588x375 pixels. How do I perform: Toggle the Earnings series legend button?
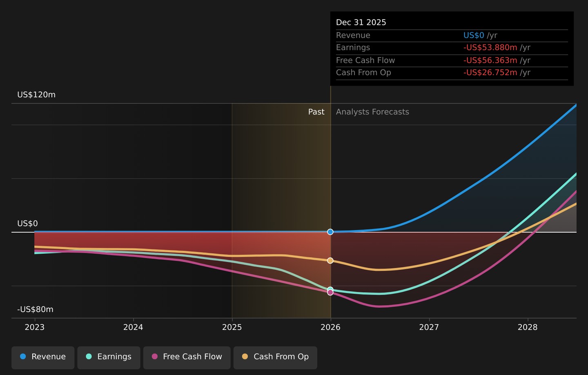pos(109,357)
